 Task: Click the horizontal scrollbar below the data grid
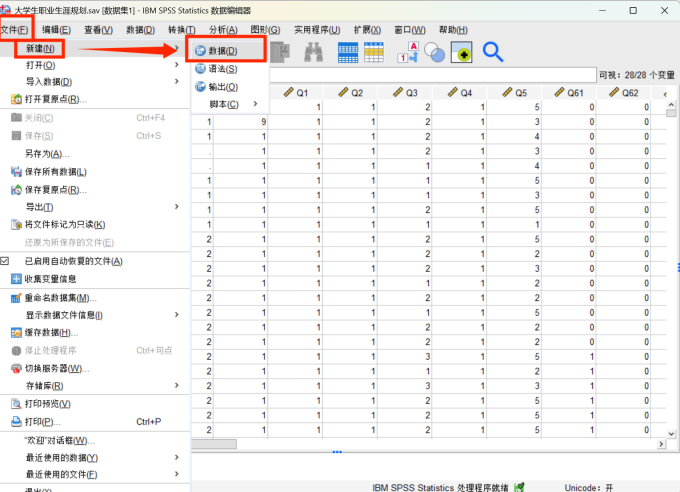(x=420, y=444)
